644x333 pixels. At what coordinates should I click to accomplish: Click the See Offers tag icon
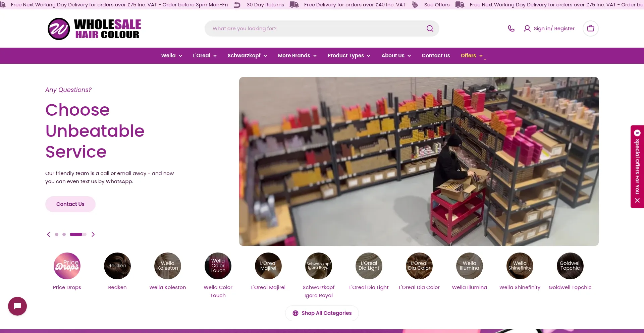pos(415,5)
